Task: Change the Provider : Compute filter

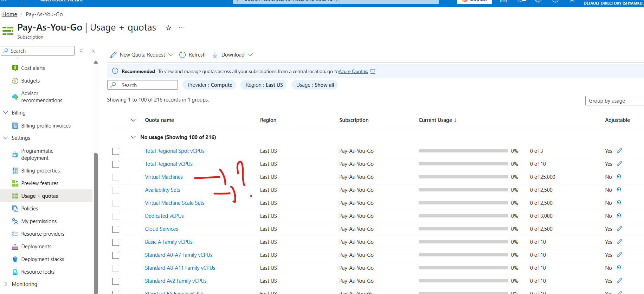Action: (210, 85)
